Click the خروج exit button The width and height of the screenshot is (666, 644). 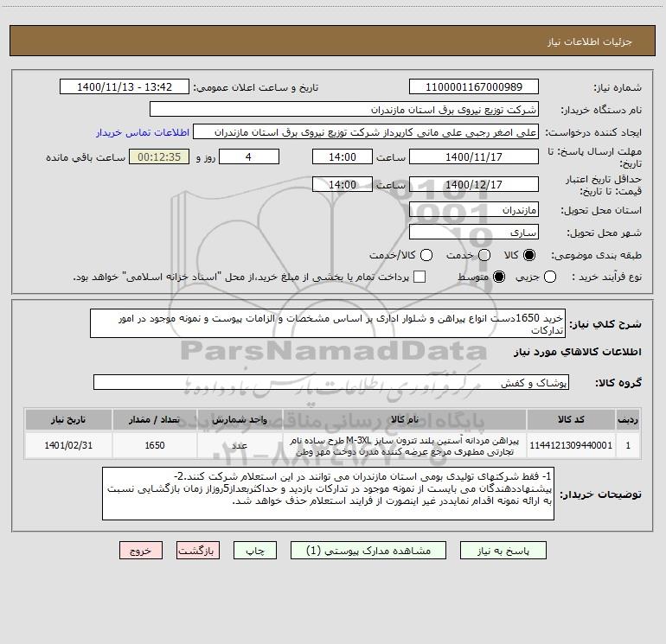(141, 551)
